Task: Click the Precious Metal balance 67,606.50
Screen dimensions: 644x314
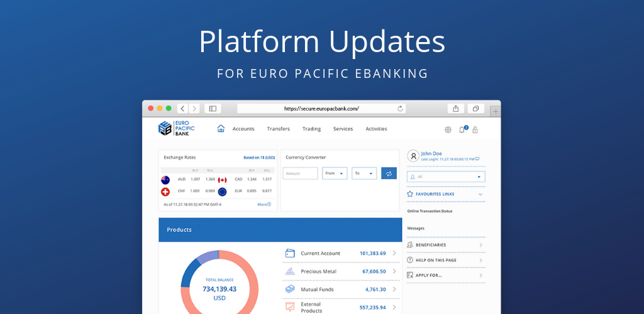Action: tap(374, 271)
